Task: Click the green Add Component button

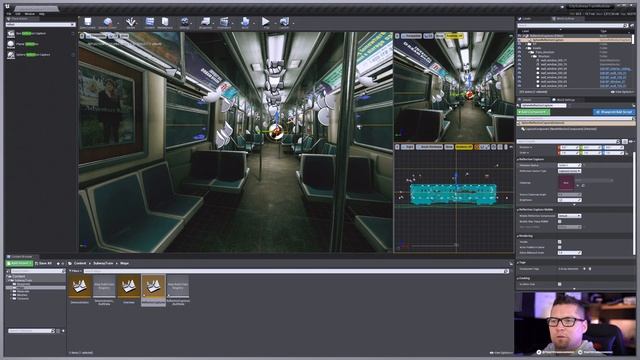Action: pos(533,112)
